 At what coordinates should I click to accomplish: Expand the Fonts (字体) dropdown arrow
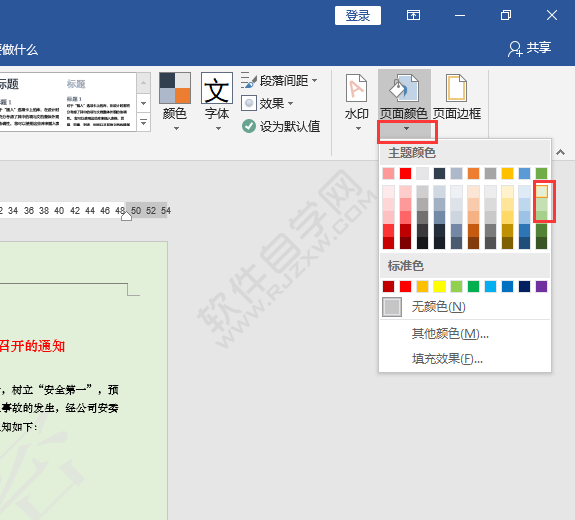click(218, 128)
